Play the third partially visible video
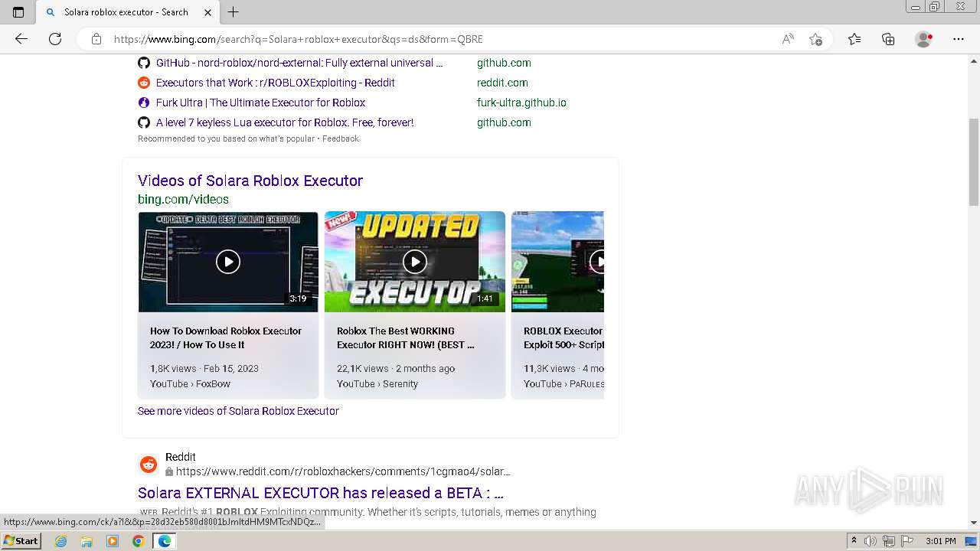The width and height of the screenshot is (980, 551). [x=557, y=262]
